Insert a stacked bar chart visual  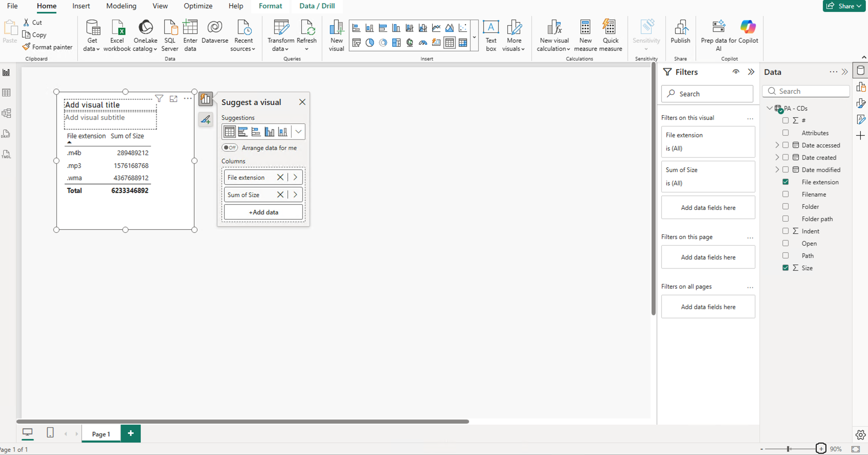(x=356, y=28)
